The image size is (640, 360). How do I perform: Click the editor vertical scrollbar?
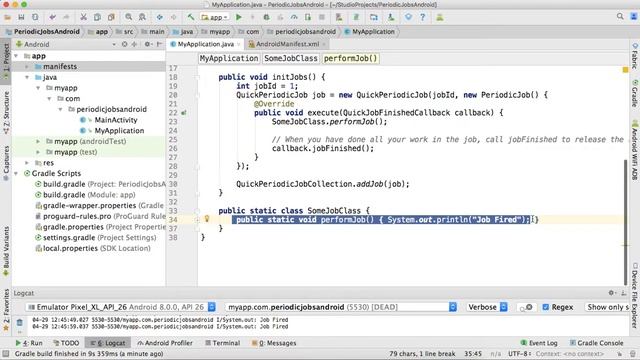point(625,222)
